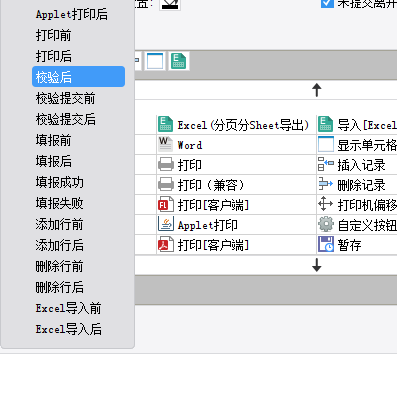Select the Applet打印 label
397x409 pixels.
(x=207, y=225)
